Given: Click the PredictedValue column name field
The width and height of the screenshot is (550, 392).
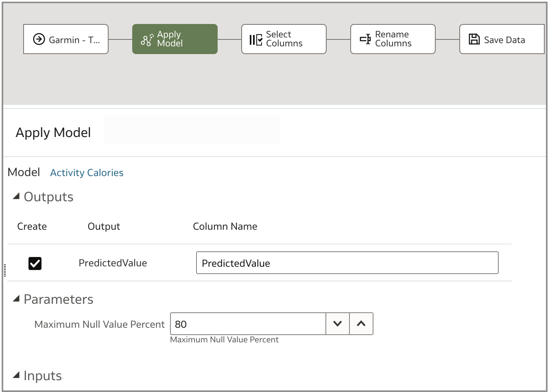Looking at the screenshot, I should tap(347, 263).
